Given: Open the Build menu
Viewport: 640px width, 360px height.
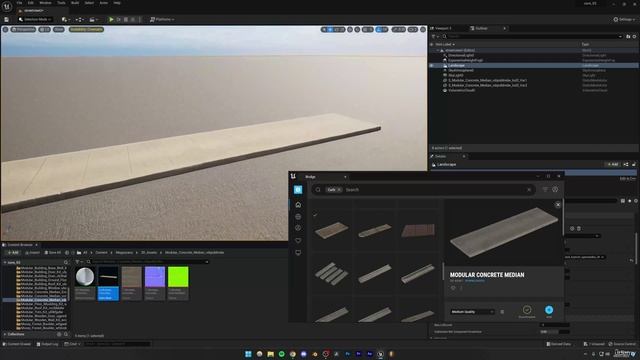Looking at the screenshot, I should tap(75, 3).
